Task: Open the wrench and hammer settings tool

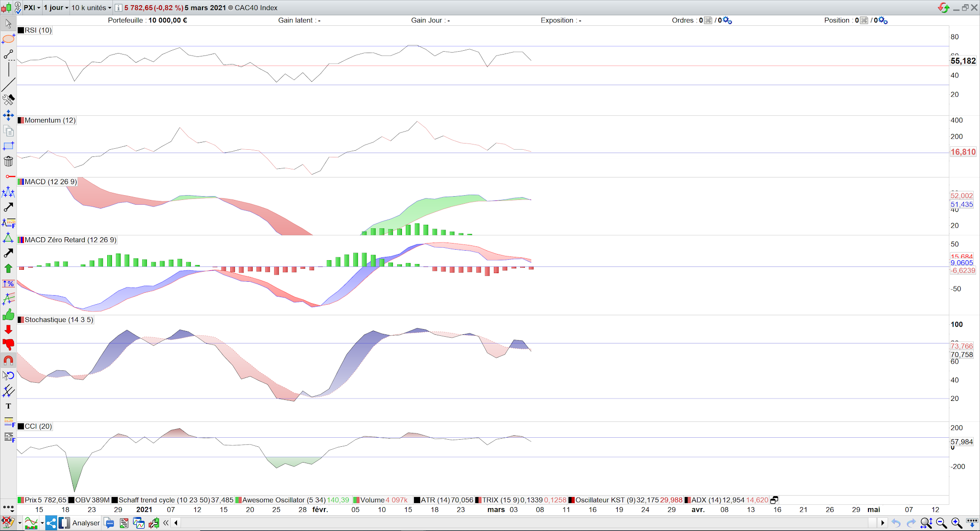Action: click(x=8, y=100)
